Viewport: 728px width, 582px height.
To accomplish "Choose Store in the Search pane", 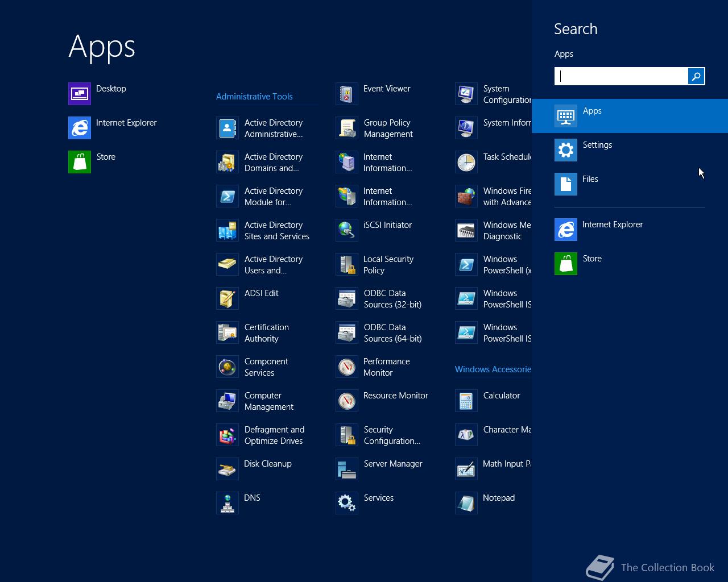I will [x=630, y=264].
